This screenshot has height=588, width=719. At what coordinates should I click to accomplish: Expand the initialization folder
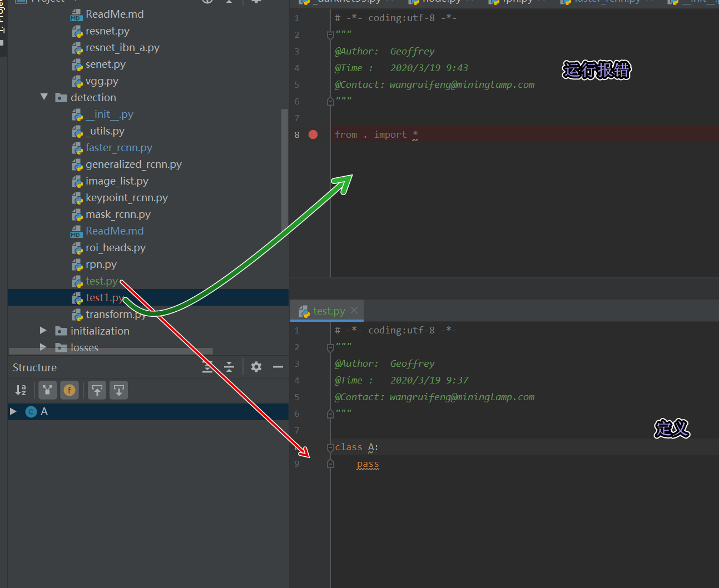click(43, 330)
